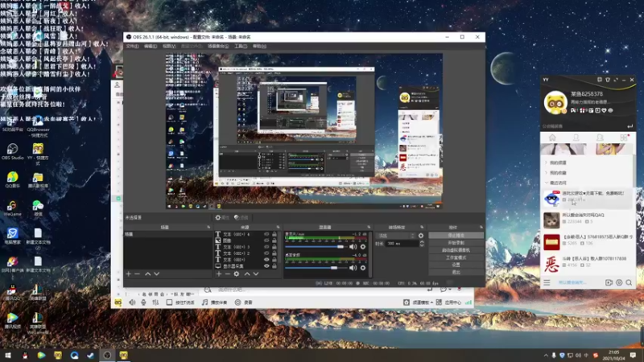Viewport: 644px width, 362px height.
Task: Click the YY video camera icon at the bottom
Action: 609,282
